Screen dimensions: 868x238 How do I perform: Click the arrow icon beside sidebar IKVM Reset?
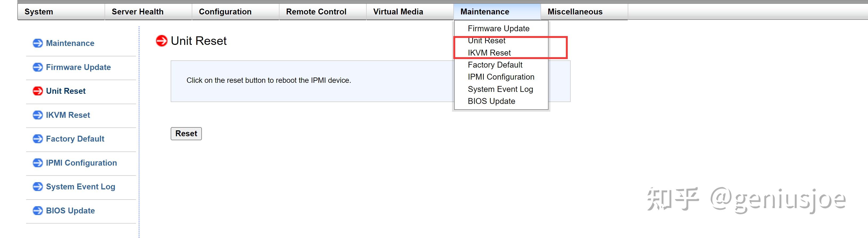37,115
